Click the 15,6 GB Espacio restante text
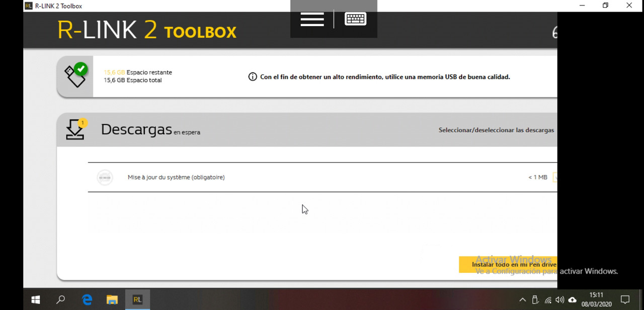644x310 pixels. [138, 72]
